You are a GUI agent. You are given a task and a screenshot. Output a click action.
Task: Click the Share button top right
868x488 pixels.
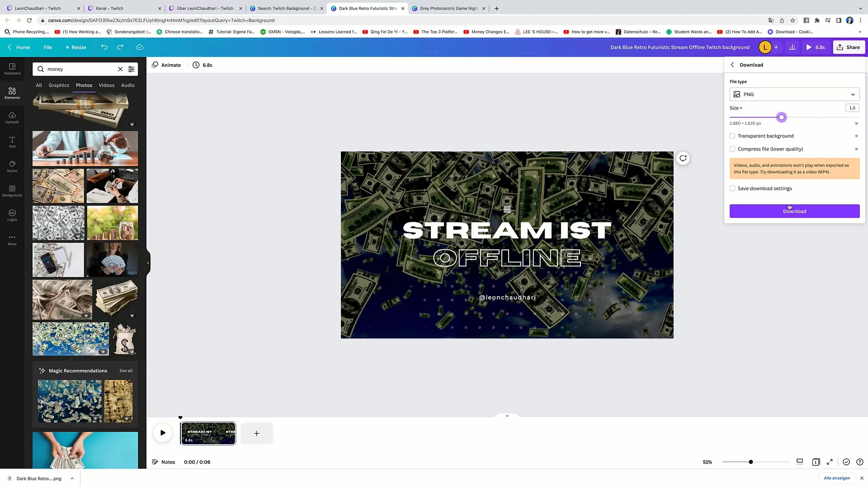tap(849, 47)
